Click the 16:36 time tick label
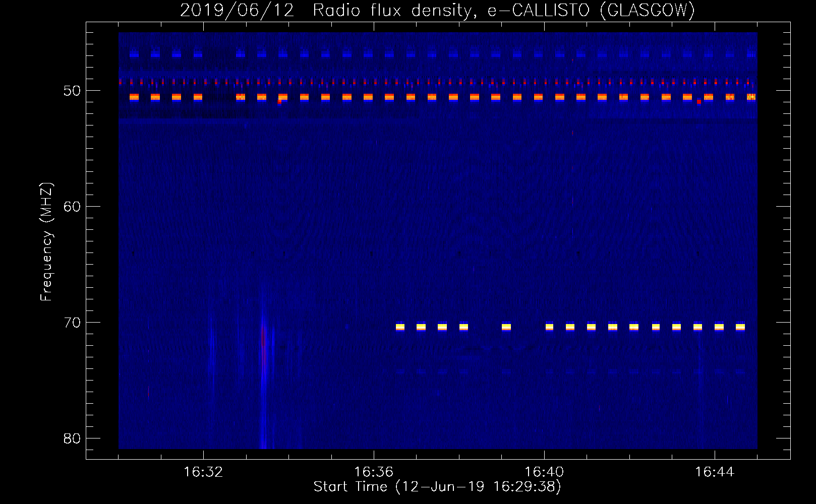The height and width of the screenshot is (504, 816). [x=374, y=472]
